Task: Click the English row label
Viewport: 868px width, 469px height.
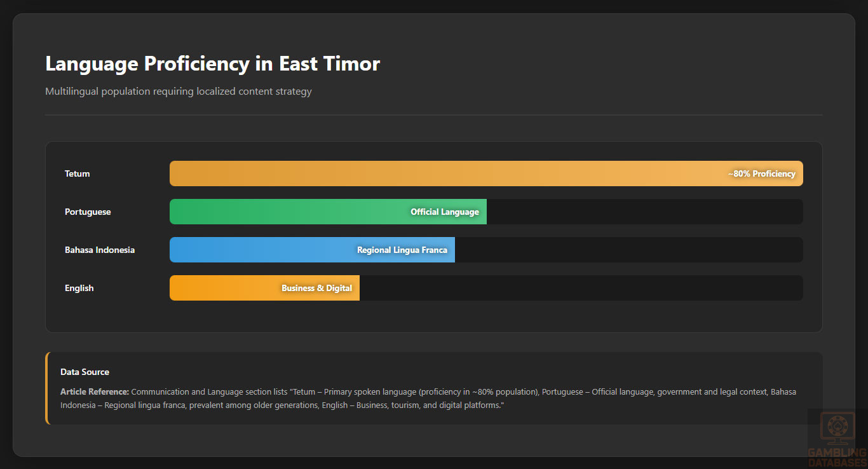Action: click(x=79, y=288)
